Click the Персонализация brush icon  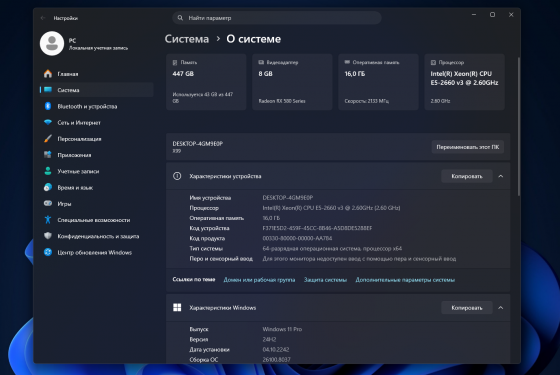(48, 139)
